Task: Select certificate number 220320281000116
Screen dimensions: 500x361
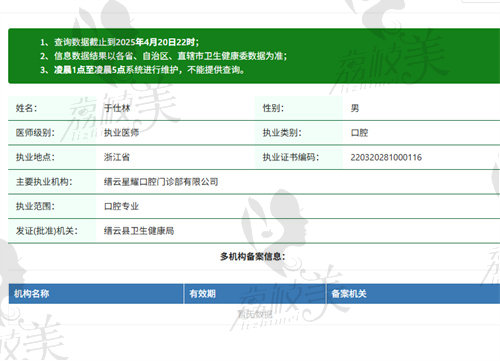Action: 386,157
